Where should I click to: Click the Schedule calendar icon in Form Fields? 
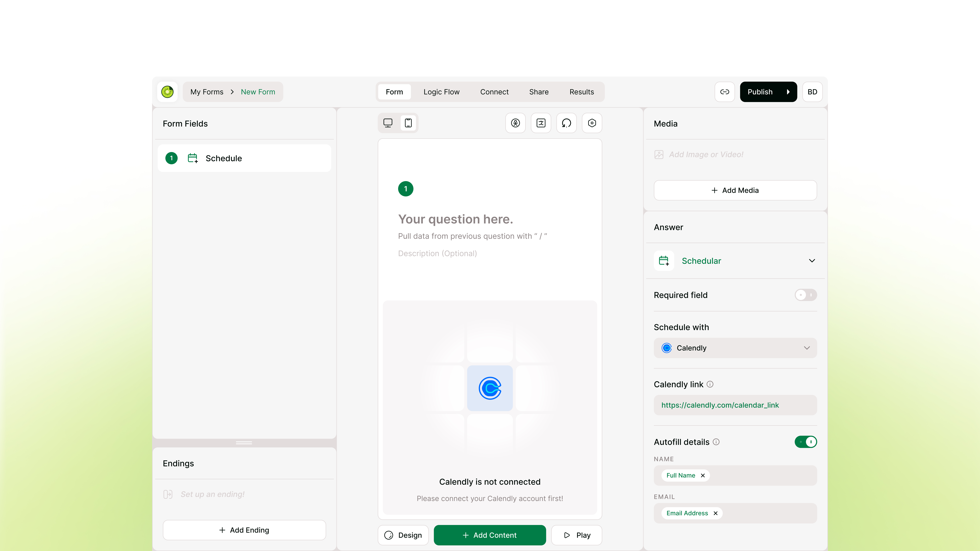click(x=193, y=158)
